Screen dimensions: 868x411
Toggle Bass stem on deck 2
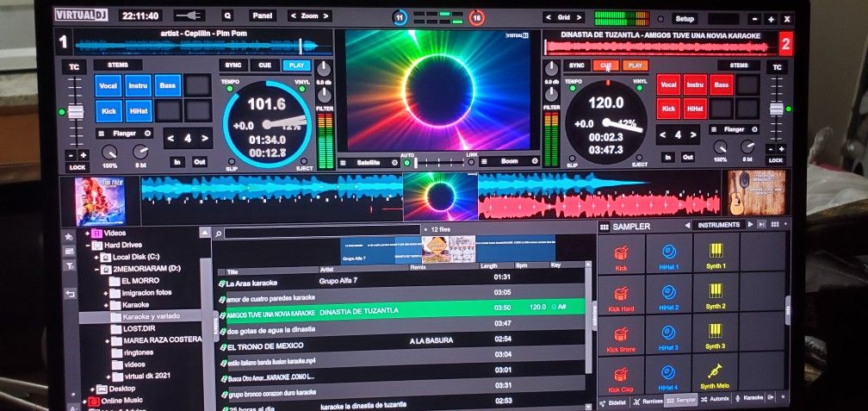722,84
